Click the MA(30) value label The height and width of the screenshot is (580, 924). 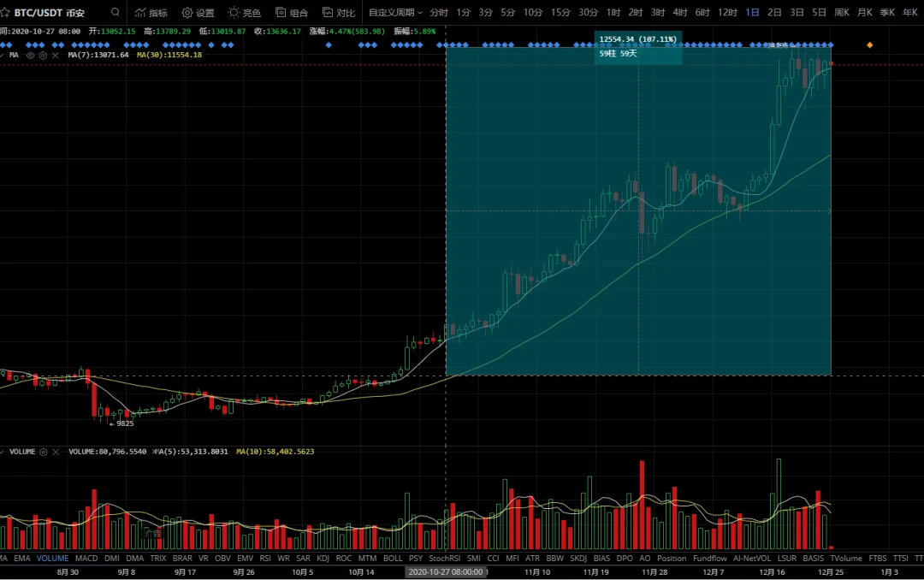point(169,55)
